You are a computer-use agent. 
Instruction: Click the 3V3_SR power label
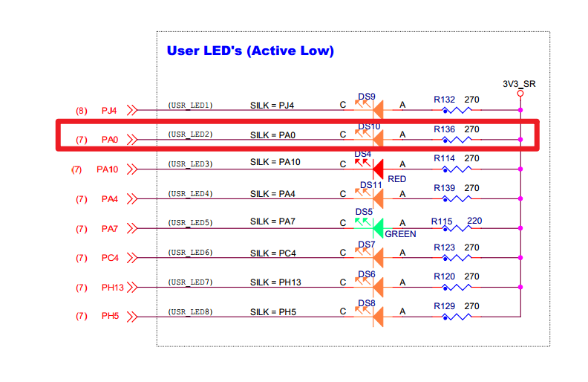point(519,84)
